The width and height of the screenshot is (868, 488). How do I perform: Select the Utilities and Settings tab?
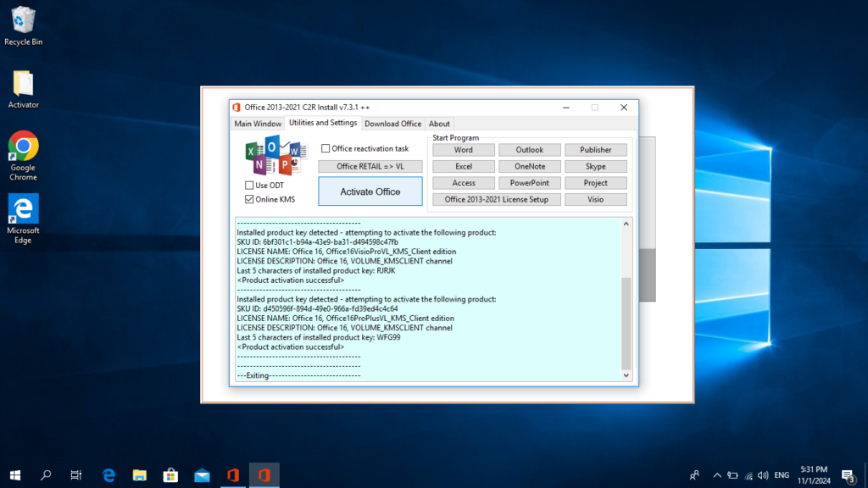[x=323, y=123]
